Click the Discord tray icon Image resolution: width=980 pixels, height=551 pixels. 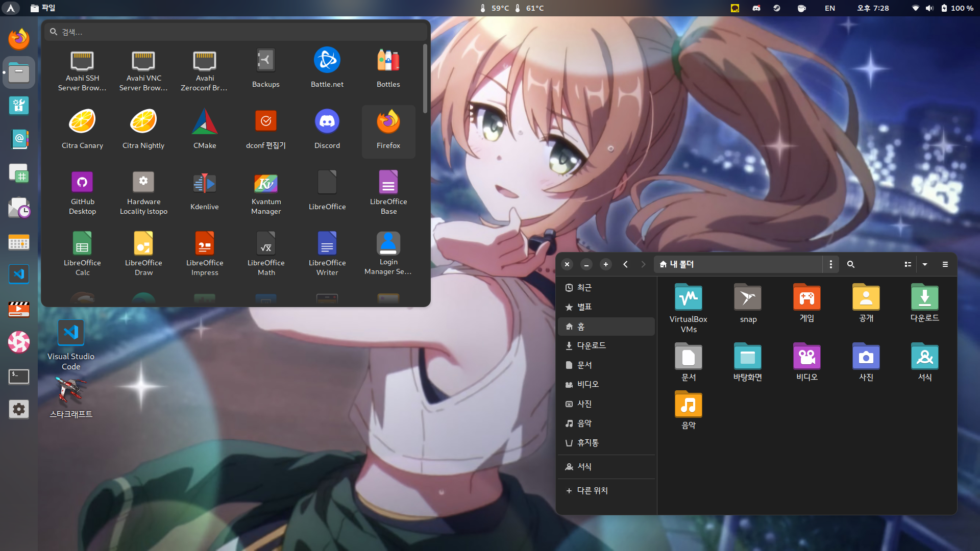pyautogui.click(x=756, y=8)
